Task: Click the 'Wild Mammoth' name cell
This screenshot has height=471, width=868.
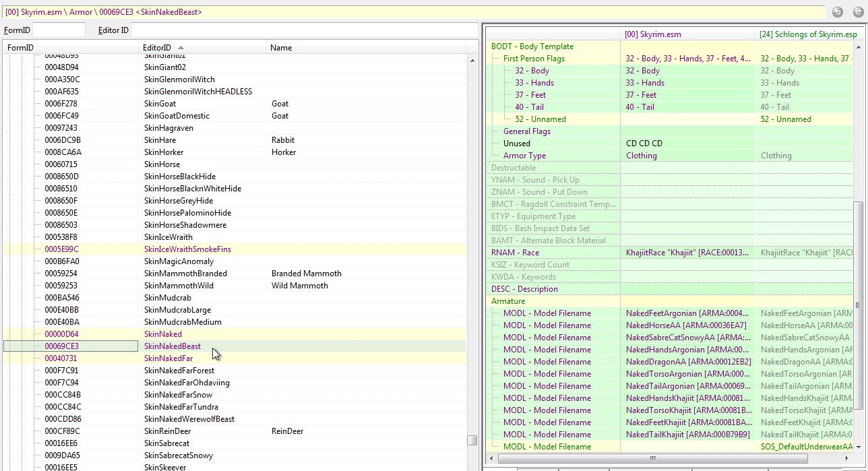Action: (299, 286)
